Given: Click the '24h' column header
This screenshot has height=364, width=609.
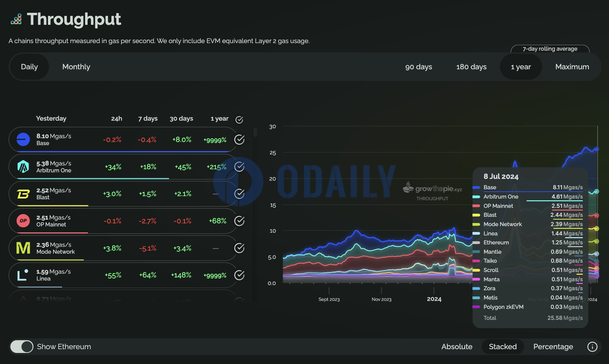Looking at the screenshot, I should (x=117, y=119).
